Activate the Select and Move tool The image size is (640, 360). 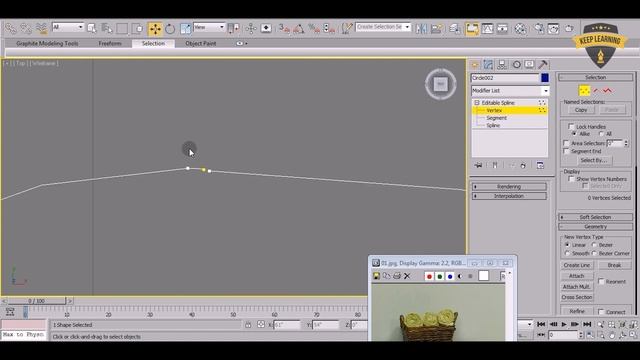155,29
